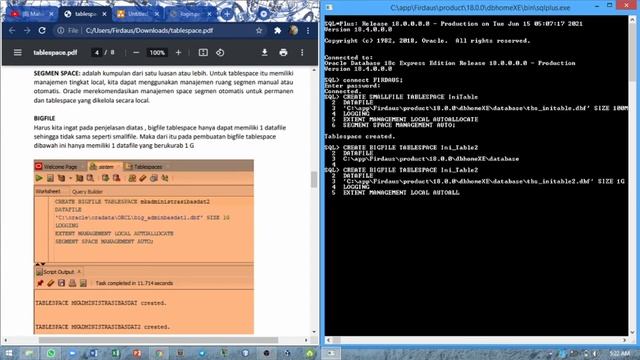640x360 pixels.
Task: Click the PDF page number field
Action: pos(97,53)
